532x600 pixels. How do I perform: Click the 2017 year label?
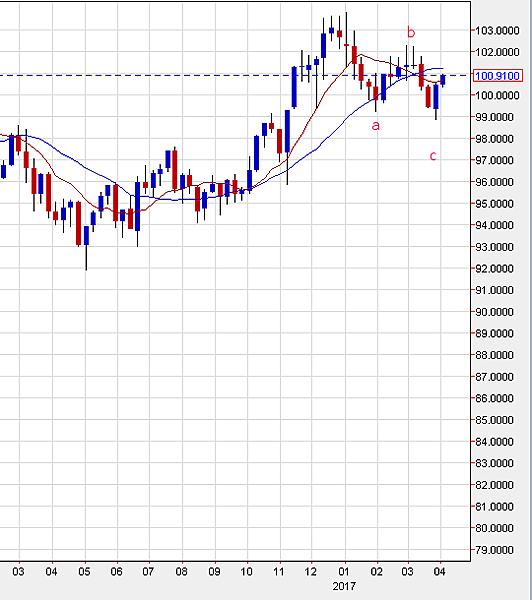pyautogui.click(x=344, y=586)
